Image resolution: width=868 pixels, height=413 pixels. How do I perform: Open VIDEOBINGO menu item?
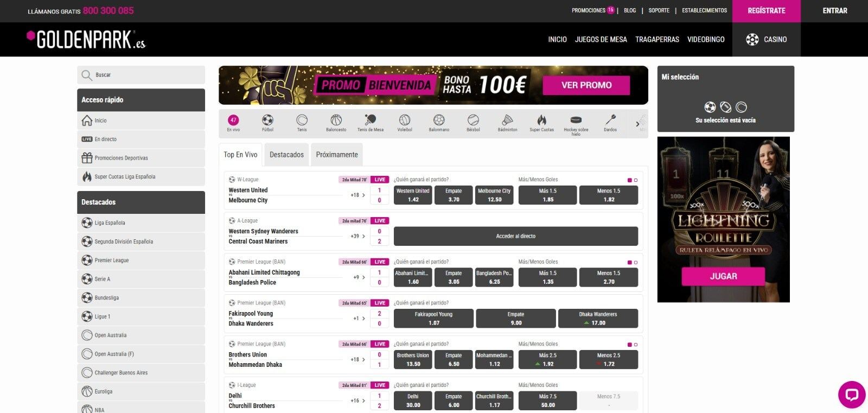pyautogui.click(x=706, y=39)
